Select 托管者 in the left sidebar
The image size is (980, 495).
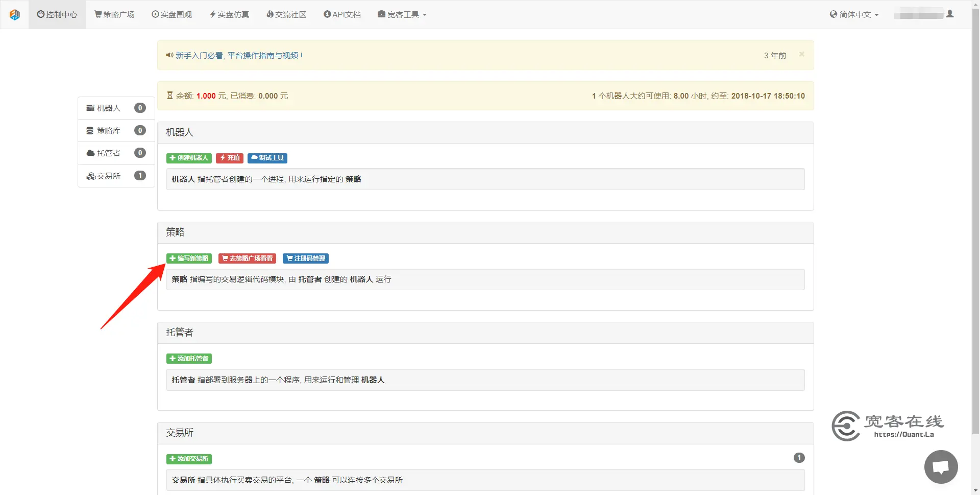click(x=116, y=153)
